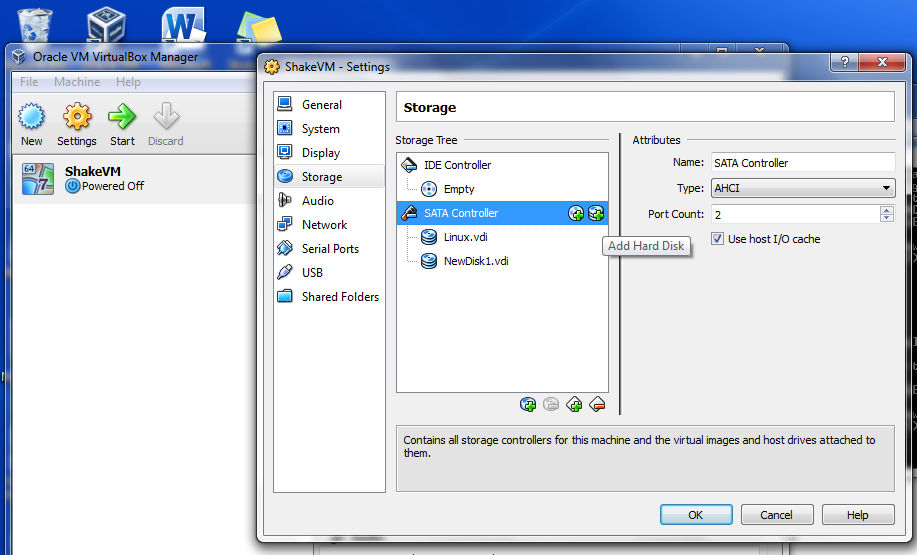The height and width of the screenshot is (555, 917).
Task: Open the Word desktop shortcut icon
Action: point(184,25)
